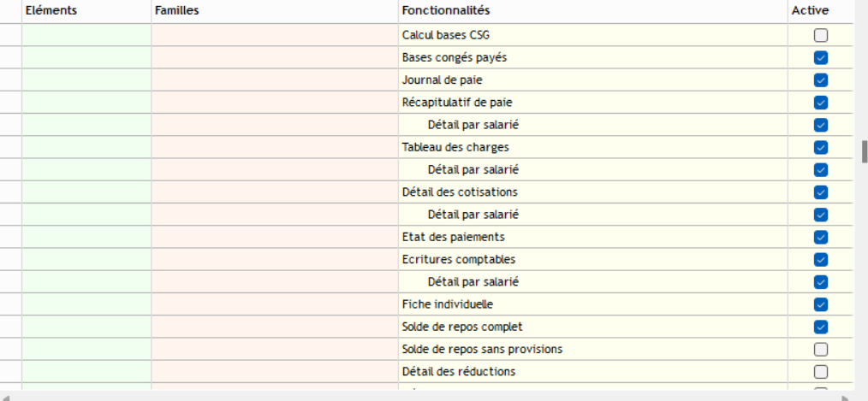Enable the Calcul bases CSG checkbox
868x401 pixels.
(x=821, y=36)
